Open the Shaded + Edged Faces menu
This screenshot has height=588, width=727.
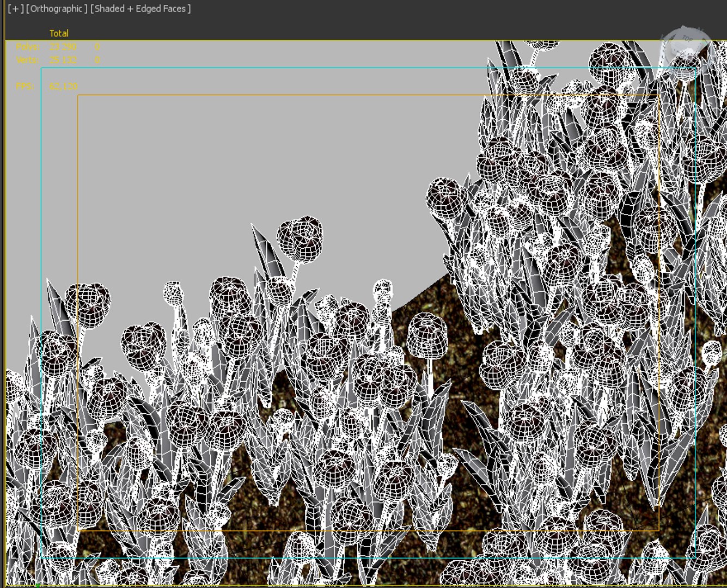pyautogui.click(x=140, y=9)
